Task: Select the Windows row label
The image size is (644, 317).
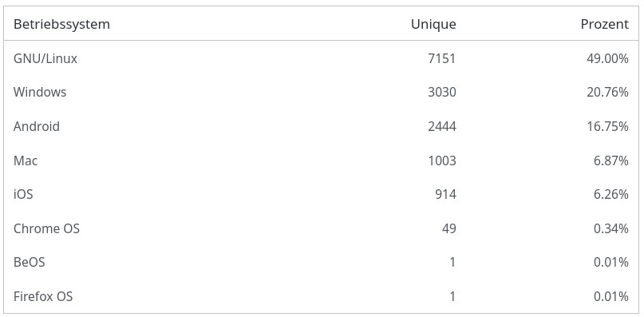Action: (40, 92)
